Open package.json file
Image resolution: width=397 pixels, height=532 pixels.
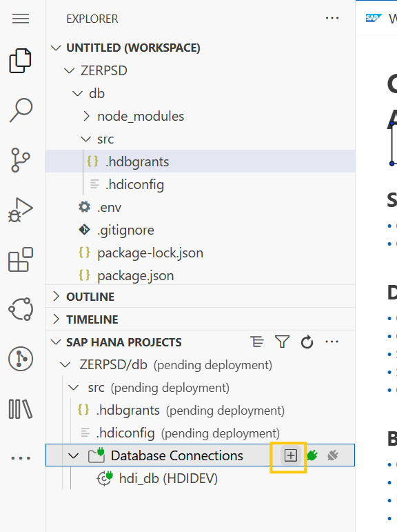[201, 275]
